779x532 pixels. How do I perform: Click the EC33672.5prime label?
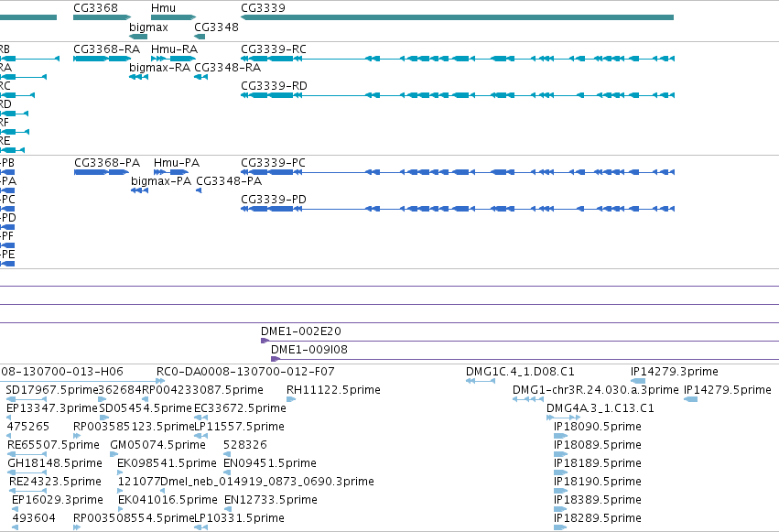click(240, 408)
